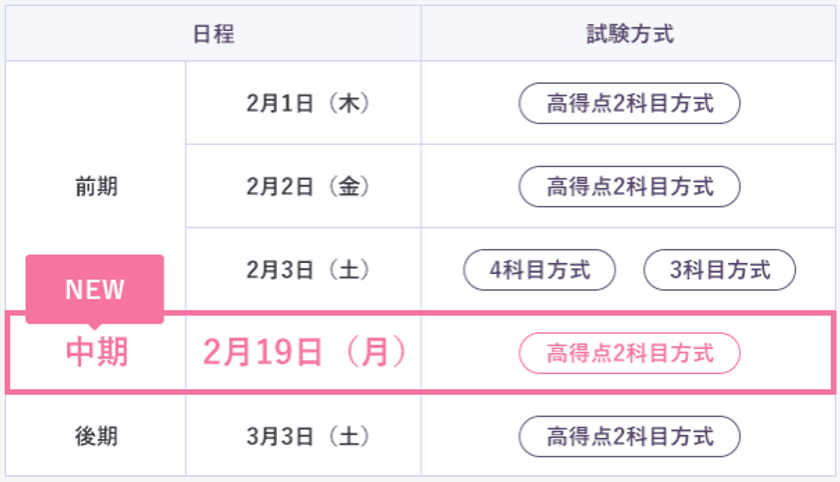Select the 前期 period cell

[x=96, y=186]
